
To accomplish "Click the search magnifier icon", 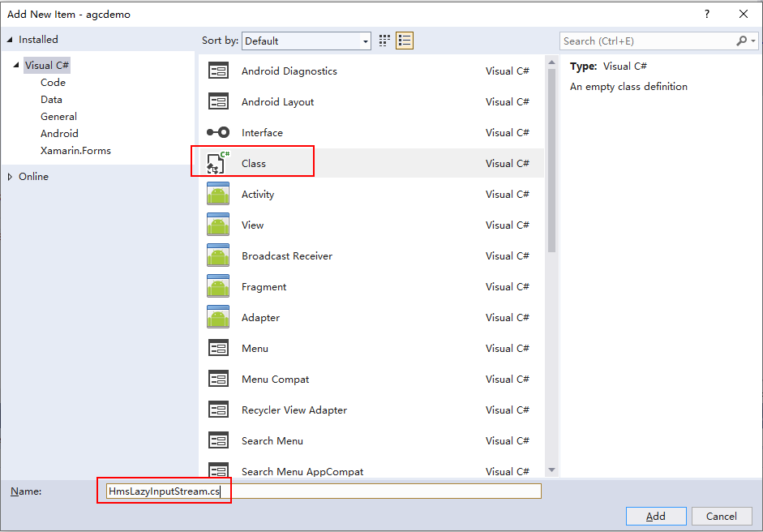I will coord(742,41).
